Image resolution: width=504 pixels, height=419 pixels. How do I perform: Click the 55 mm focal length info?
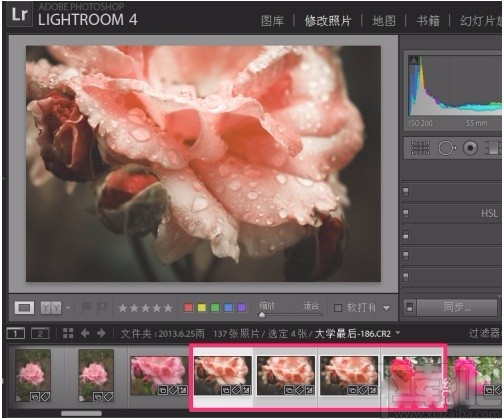click(x=476, y=123)
